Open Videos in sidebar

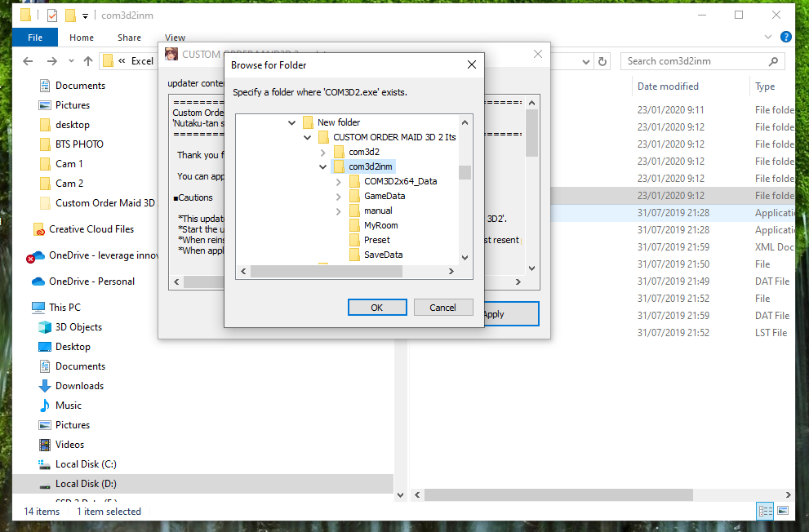69,445
